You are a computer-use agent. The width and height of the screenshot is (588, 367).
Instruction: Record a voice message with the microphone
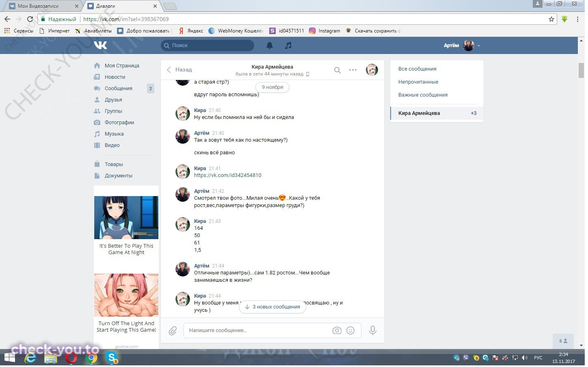[373, 331]
